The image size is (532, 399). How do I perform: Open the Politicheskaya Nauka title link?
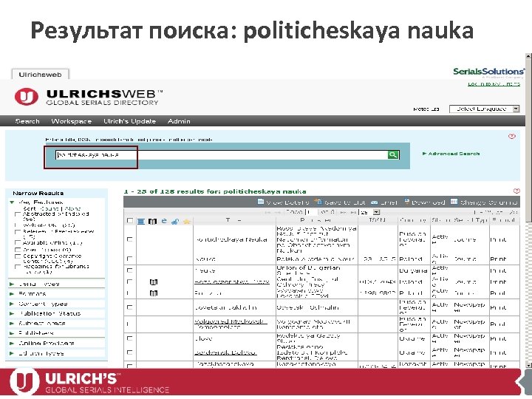[x=232, y=239]
